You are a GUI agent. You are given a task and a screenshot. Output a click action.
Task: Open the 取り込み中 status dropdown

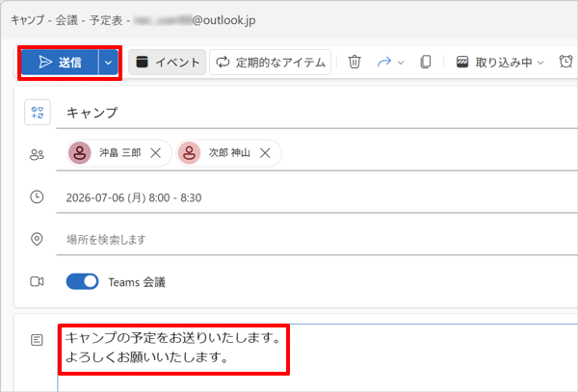499,63
